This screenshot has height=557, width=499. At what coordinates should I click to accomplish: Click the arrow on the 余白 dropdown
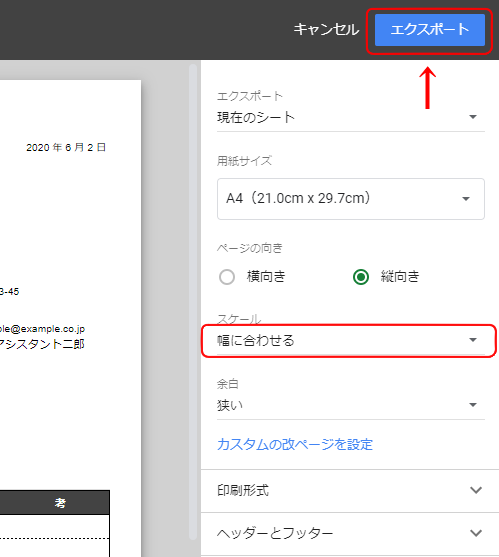473,405
